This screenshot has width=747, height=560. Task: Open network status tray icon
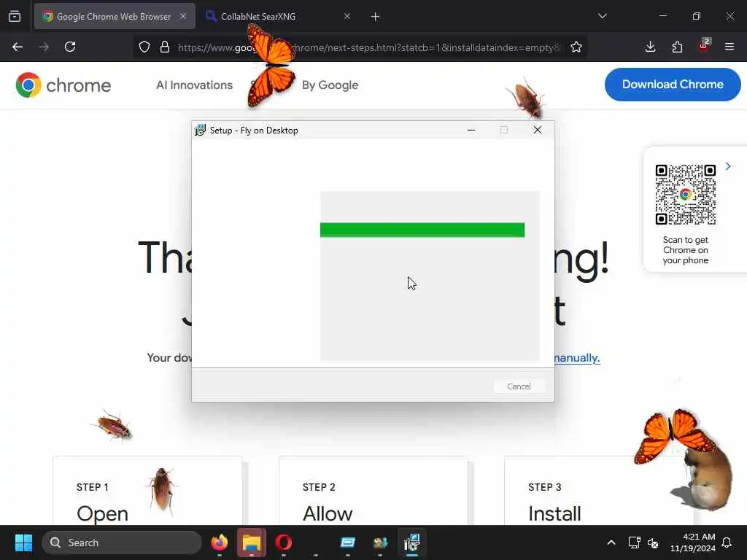(634, 542)
